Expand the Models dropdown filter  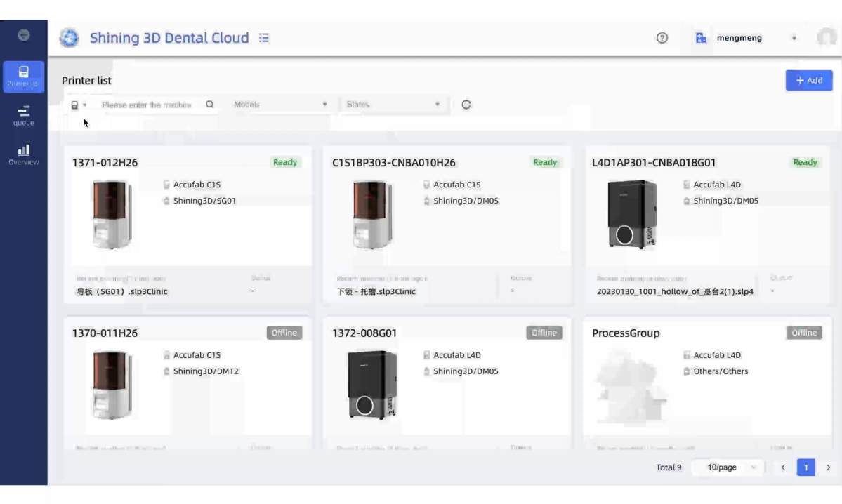(x=281, y=105)
